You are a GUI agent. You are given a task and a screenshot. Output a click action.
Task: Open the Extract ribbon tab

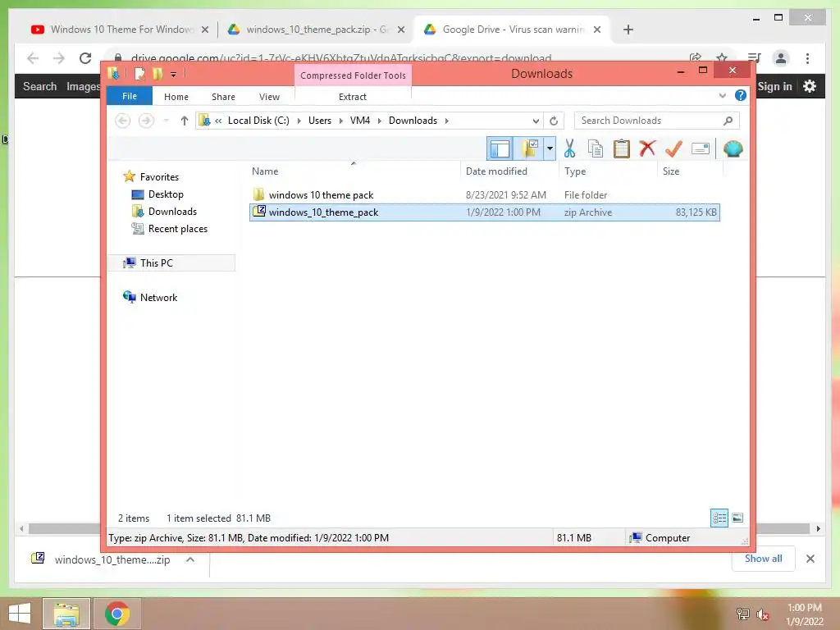coord(353,97)
